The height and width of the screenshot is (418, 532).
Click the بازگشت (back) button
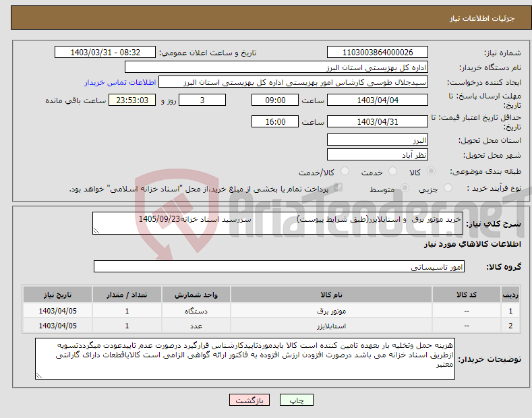pyautogui.click(x=249, y=400)
